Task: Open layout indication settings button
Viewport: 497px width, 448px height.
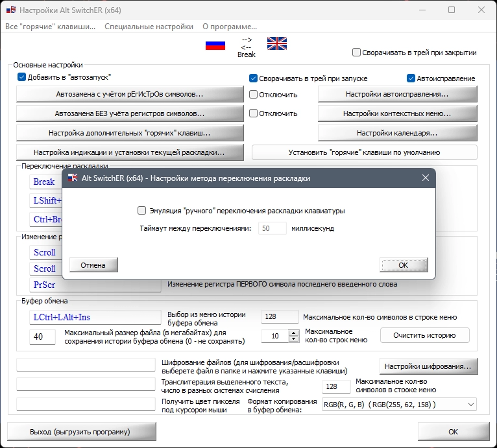Action: [130, 152]
